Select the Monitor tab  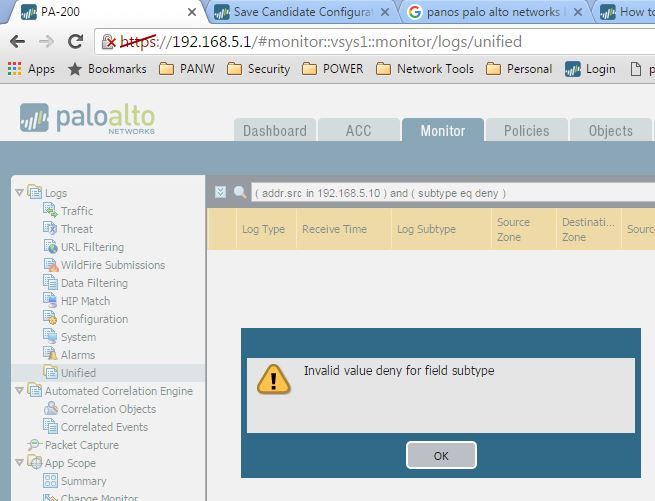coord(443,130)
